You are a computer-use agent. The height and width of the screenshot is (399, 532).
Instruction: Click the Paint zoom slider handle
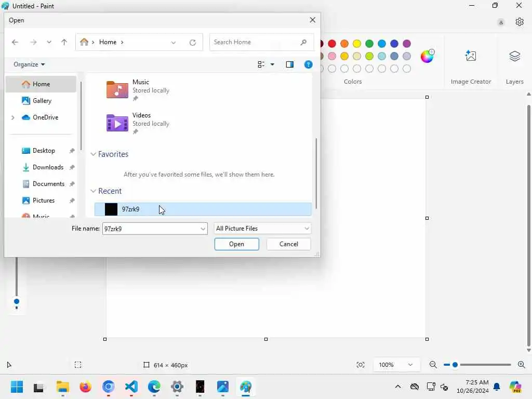[455, 365]
